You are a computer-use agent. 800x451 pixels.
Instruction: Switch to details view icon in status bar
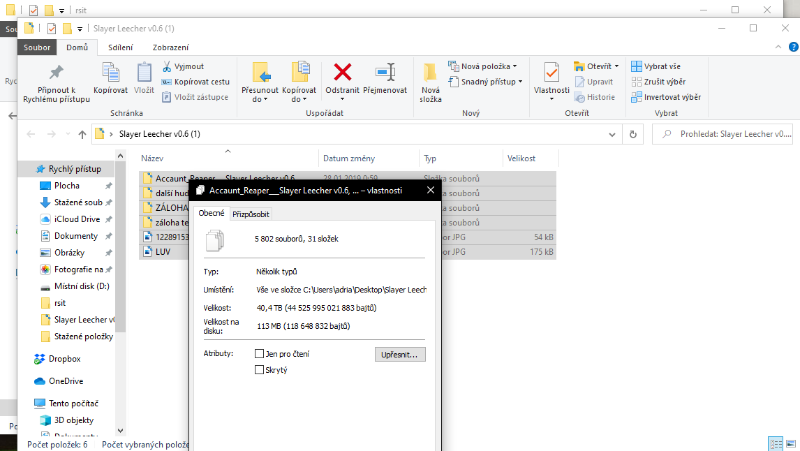pos(776,444)
